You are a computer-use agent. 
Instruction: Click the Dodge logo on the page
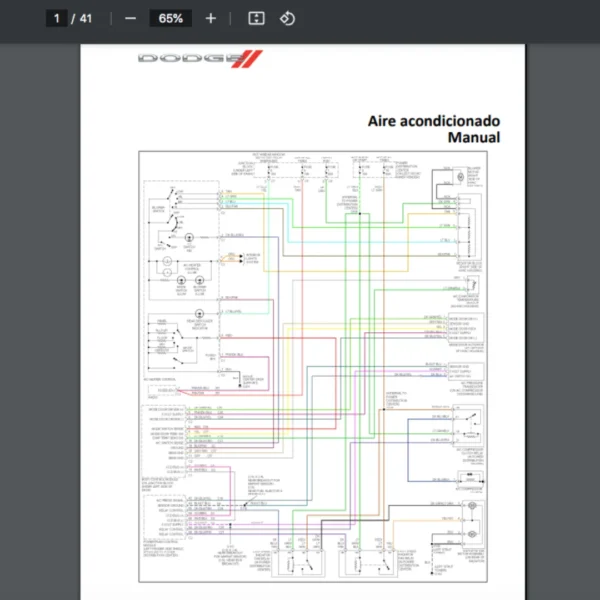[x=186, y=58]
